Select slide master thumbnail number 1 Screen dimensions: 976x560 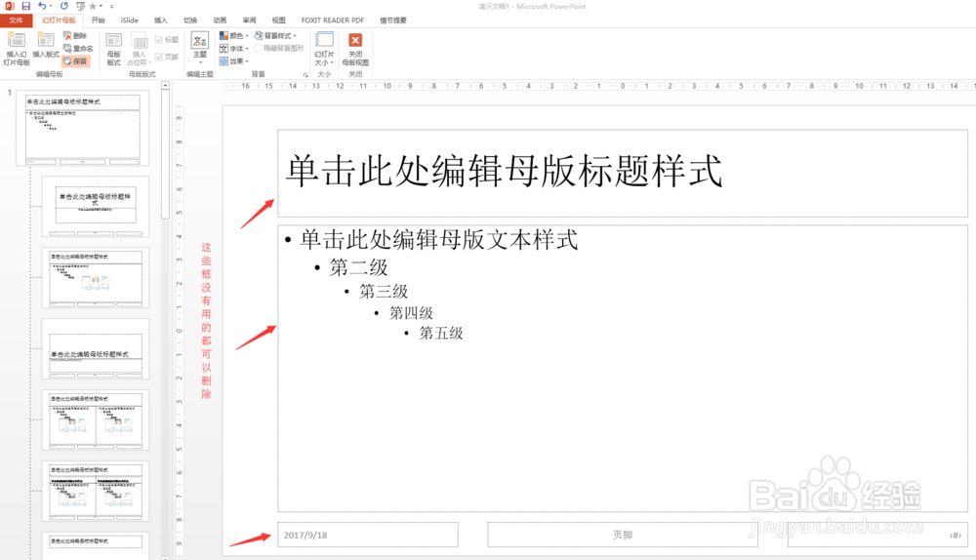pos(83,128)
